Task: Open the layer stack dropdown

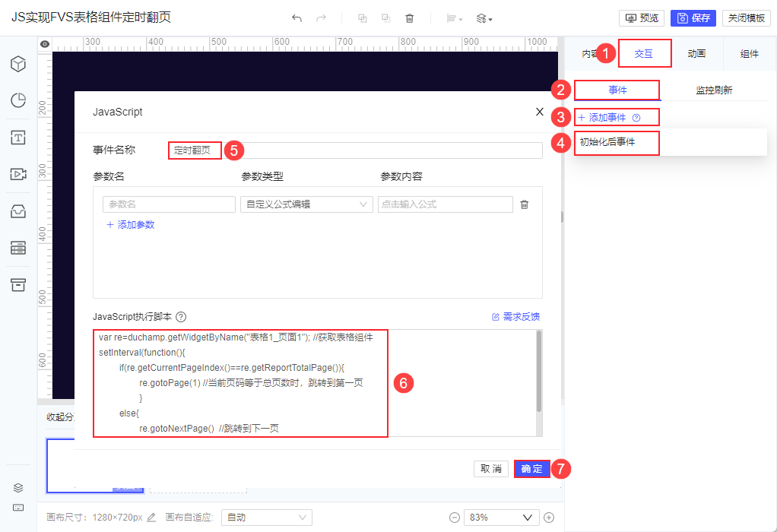Action: point(484,19)
